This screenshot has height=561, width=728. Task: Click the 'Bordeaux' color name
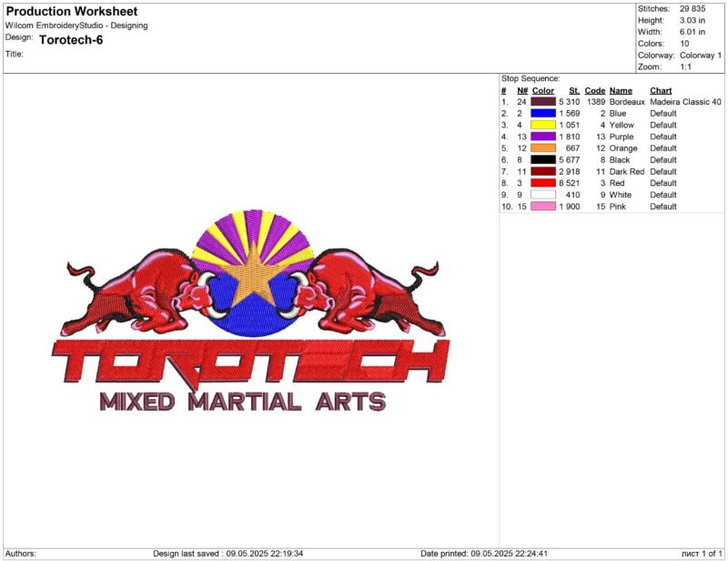(627, 102)
